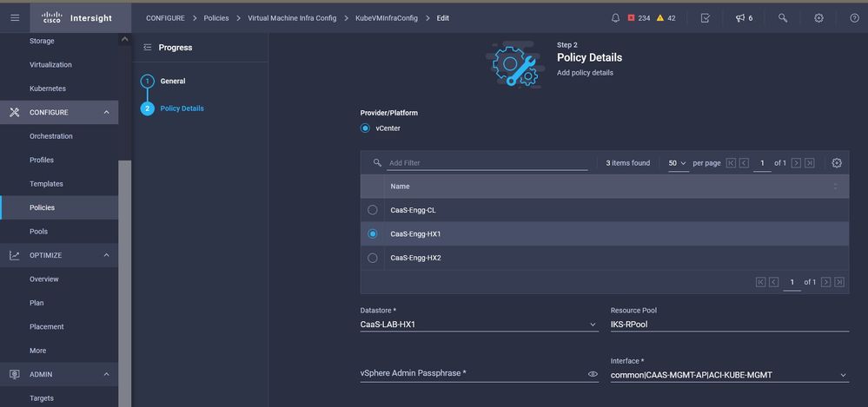Open Policies in the sidebar

[42, 207]
